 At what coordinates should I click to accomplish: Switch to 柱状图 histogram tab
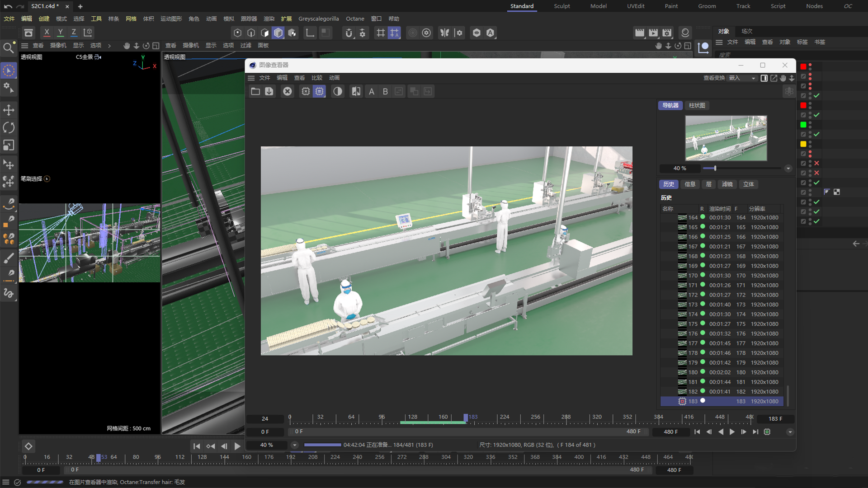click(x=697, y=105)
